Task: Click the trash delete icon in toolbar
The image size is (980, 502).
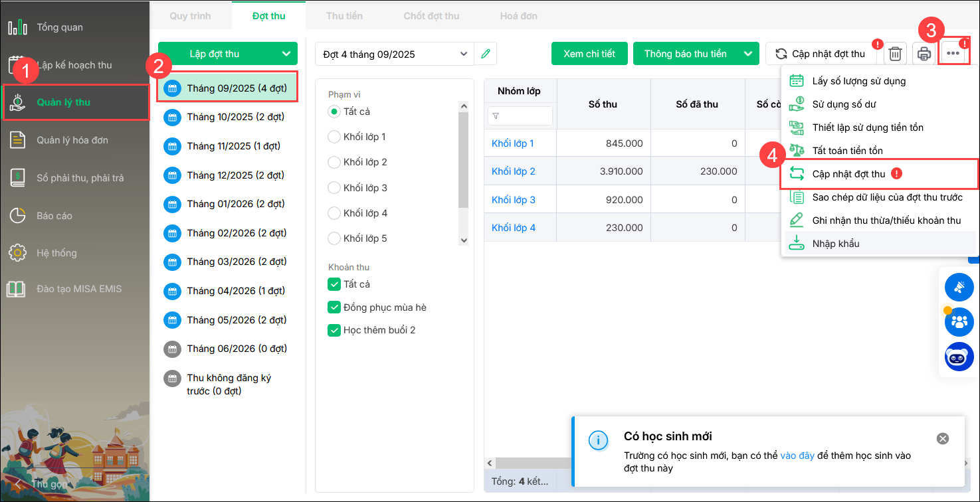Action: pyautogui.click(x=895, y=54)
